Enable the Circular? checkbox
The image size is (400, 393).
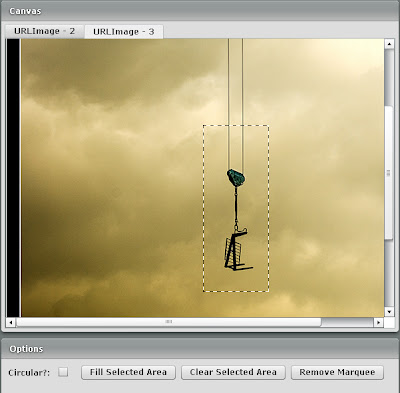pyautogui.click(x=63, y=372)
